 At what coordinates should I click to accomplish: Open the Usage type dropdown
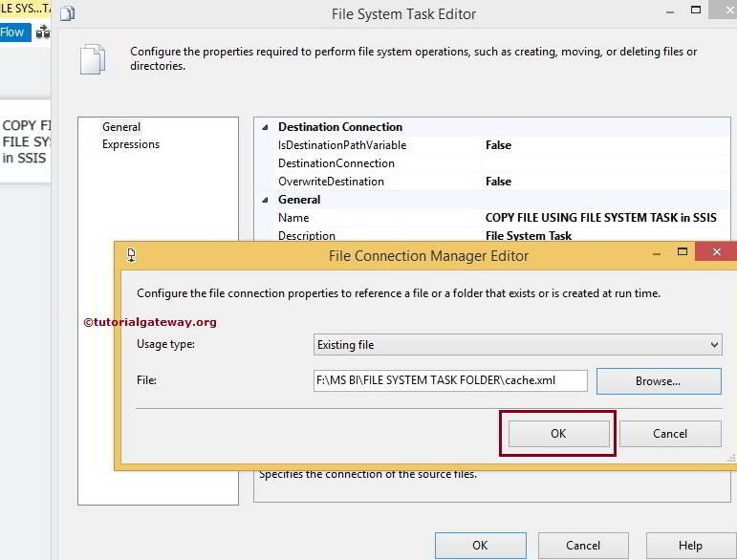click(517, 344)
